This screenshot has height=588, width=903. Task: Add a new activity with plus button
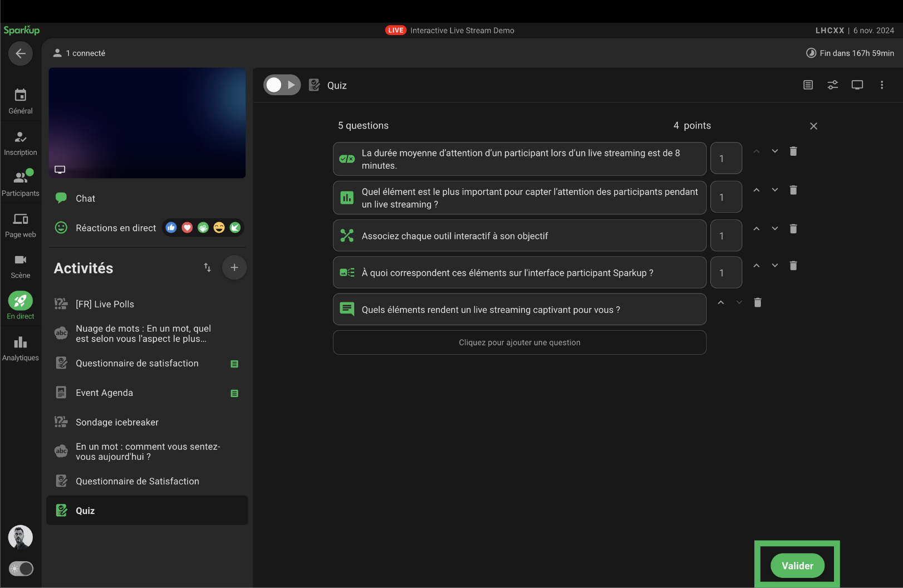pos(234,268)
